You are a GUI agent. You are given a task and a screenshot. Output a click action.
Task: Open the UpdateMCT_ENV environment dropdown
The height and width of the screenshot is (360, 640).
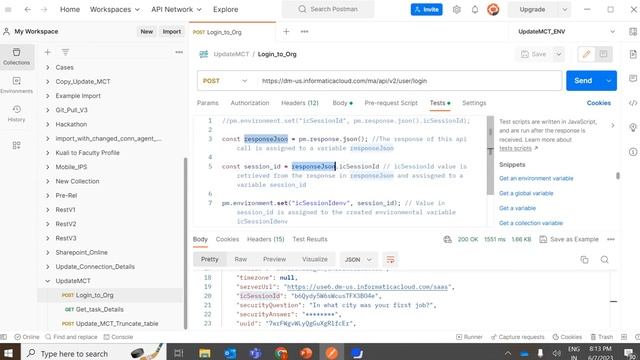(x=566, y=31)
